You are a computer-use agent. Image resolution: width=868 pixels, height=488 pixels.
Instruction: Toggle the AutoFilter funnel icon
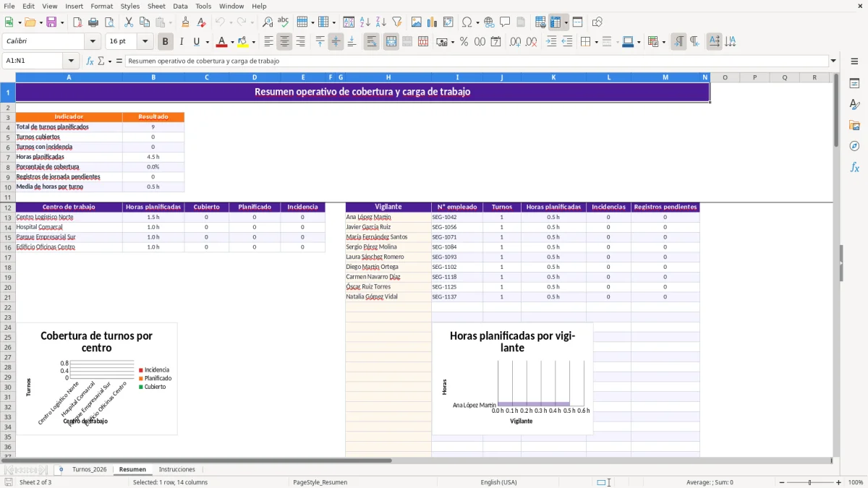(x=396, y=22)
